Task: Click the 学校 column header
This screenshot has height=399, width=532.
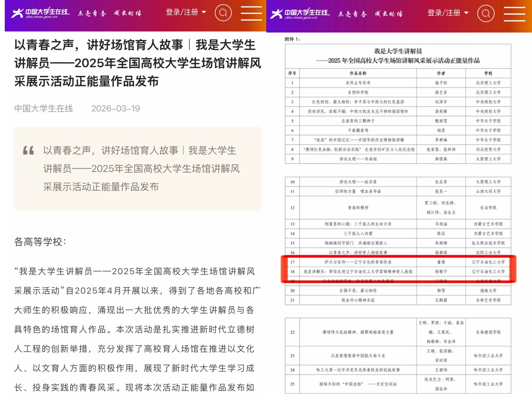Action: coord(488,73)
